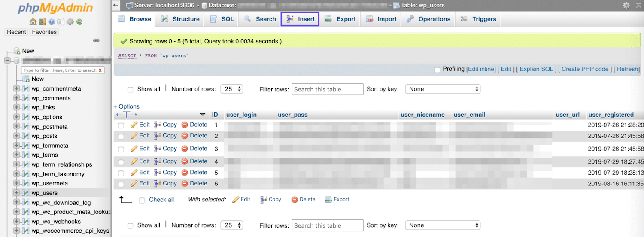
Task: Click the top Filter rows search field
Action: pos(328,89)
